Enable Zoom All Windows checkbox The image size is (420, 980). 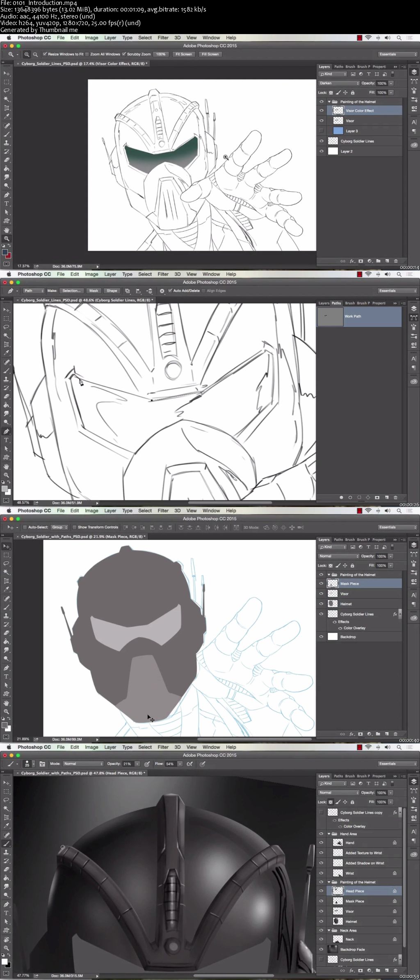(x=87, y=54)
